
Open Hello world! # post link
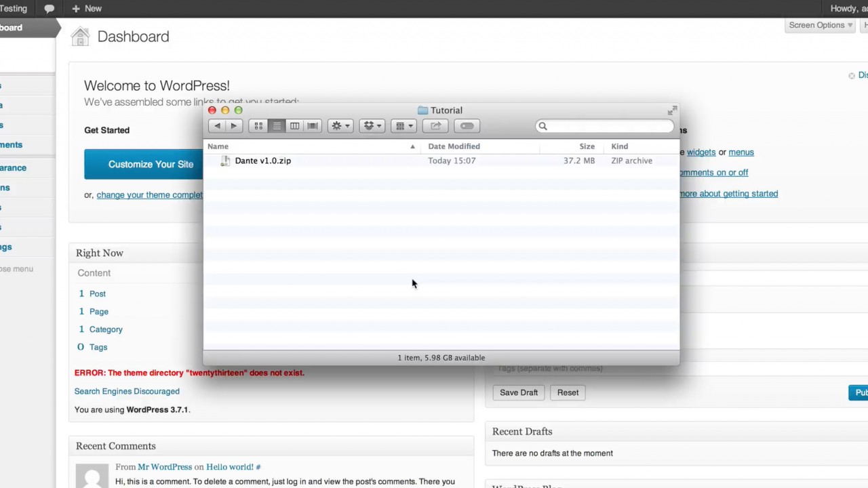coord(233,467)
